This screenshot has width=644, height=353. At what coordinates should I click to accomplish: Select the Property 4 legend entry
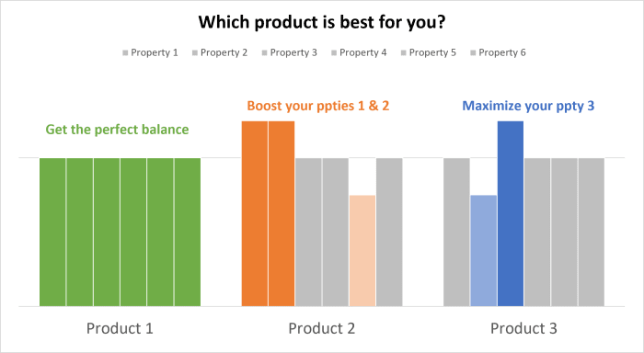tap(359, 53)
